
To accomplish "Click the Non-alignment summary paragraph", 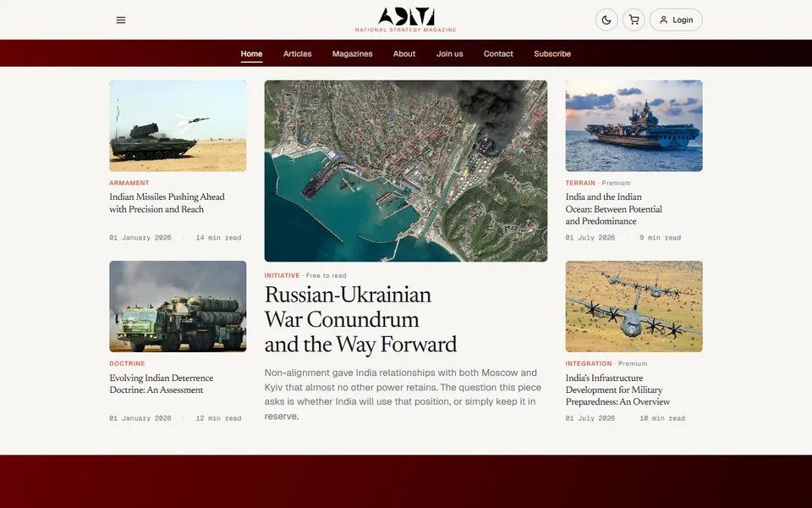I will pyautogui.click(x=403, y=395).
